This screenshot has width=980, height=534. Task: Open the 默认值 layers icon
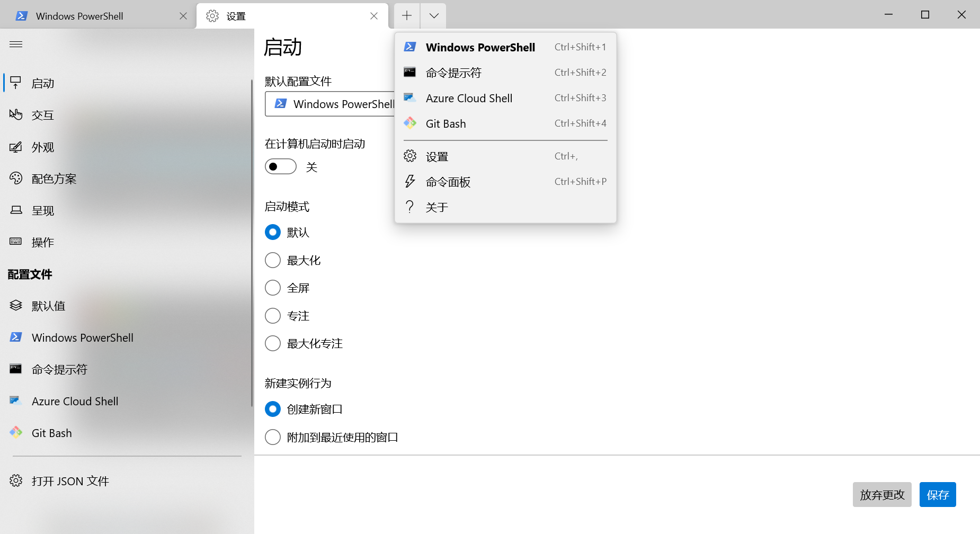(x=16, y=305)
